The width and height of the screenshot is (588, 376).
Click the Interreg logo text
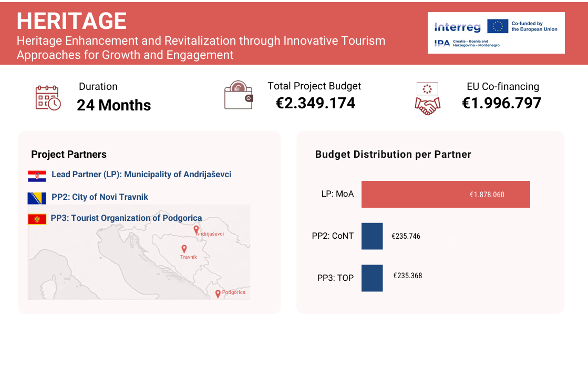tap(457, 27)
